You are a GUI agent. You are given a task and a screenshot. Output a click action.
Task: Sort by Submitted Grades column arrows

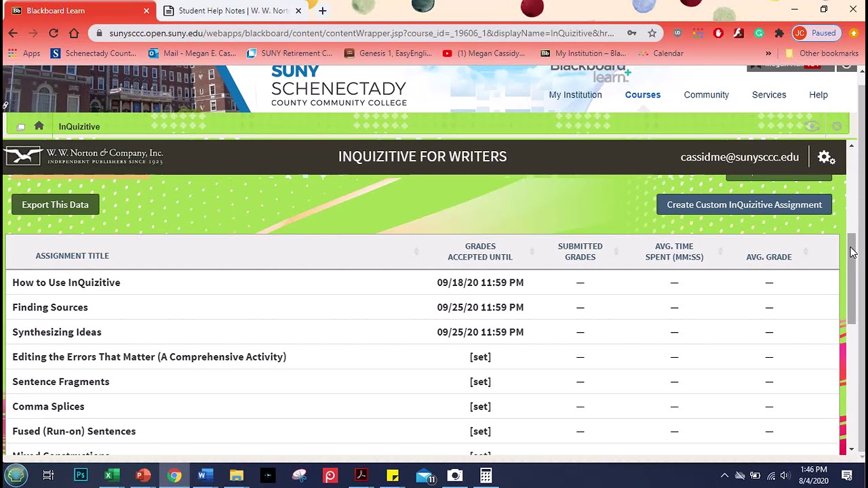point(616,252)
